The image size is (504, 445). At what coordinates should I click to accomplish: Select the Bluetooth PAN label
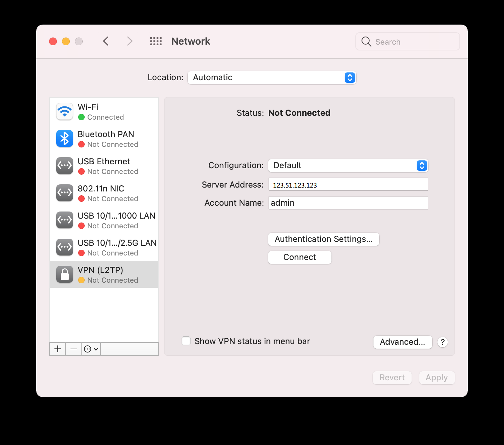(x=106, y=134)
